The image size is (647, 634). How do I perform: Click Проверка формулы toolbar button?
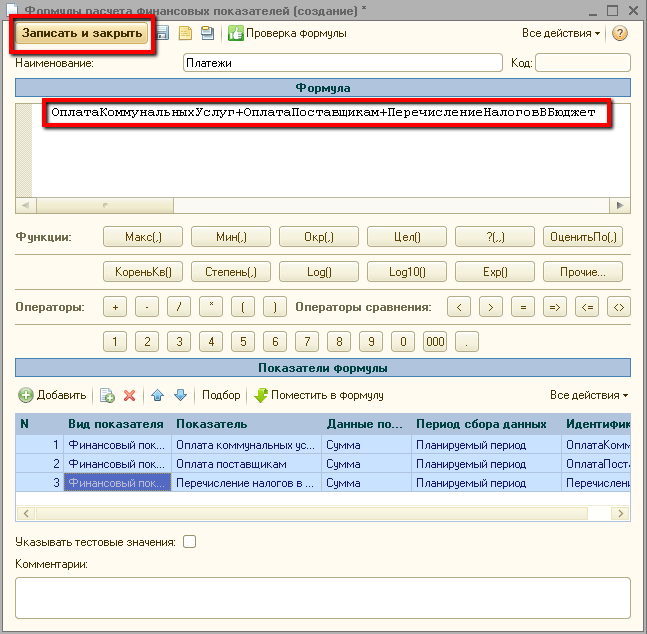(287, 33)
